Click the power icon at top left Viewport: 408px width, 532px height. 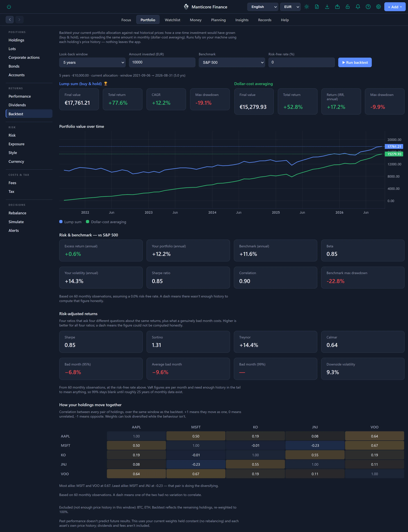[x=9, y=7]
